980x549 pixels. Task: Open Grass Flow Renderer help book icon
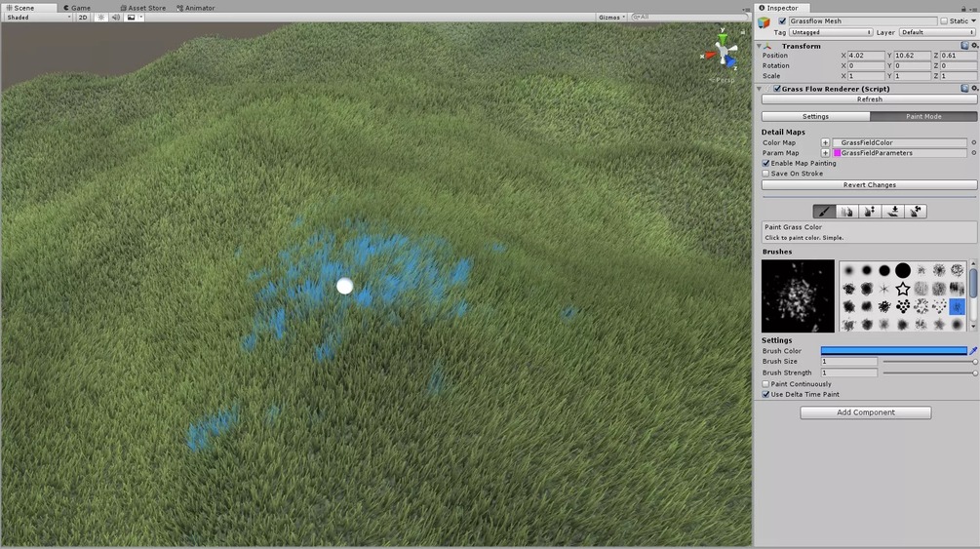964,88
